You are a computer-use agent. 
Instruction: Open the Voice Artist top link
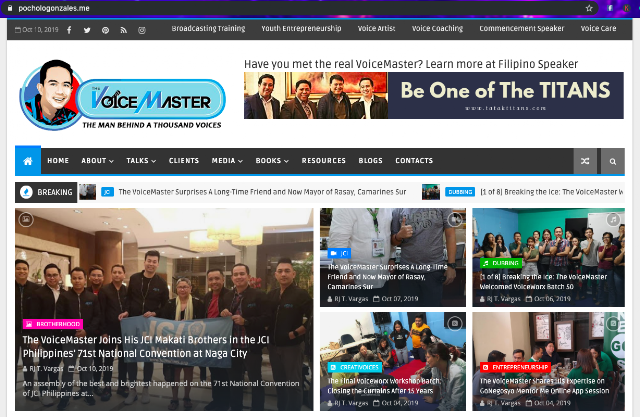point(376,29)
